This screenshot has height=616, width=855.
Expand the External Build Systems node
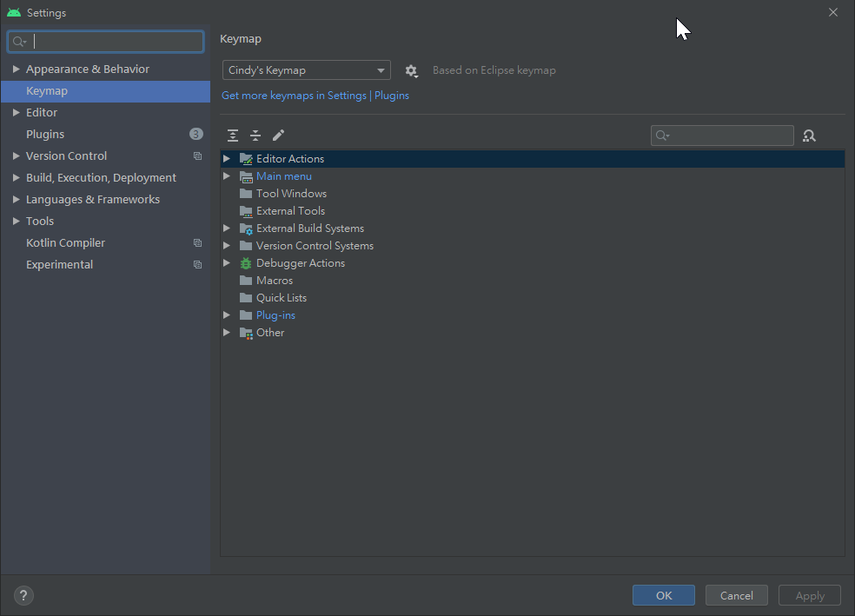tap(226, 229)
